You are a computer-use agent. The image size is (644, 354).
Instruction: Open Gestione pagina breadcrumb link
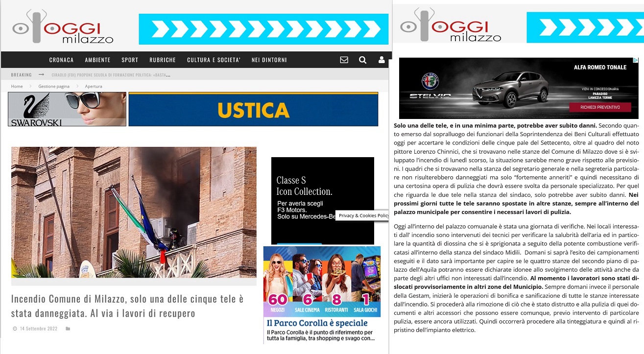[54, 86]
